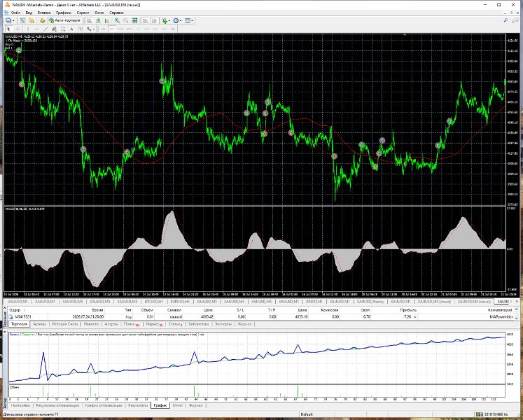Expand the new chart dropdown arrow

pos(13,21)
